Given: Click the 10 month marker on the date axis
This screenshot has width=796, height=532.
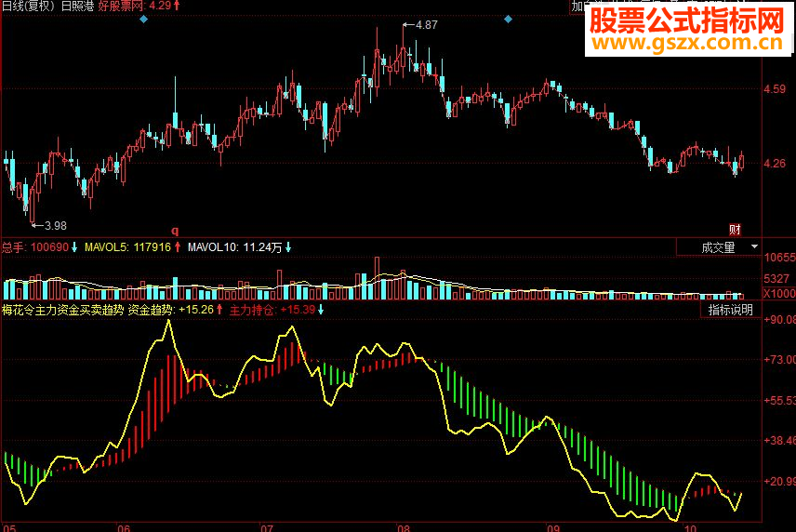Looking at the screenshot, I should [x=690, y=528].
